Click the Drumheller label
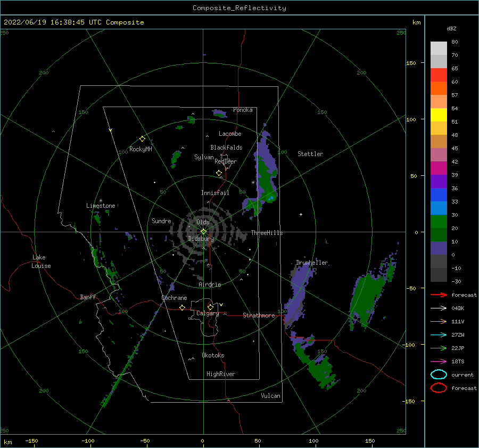 point(312,263)
